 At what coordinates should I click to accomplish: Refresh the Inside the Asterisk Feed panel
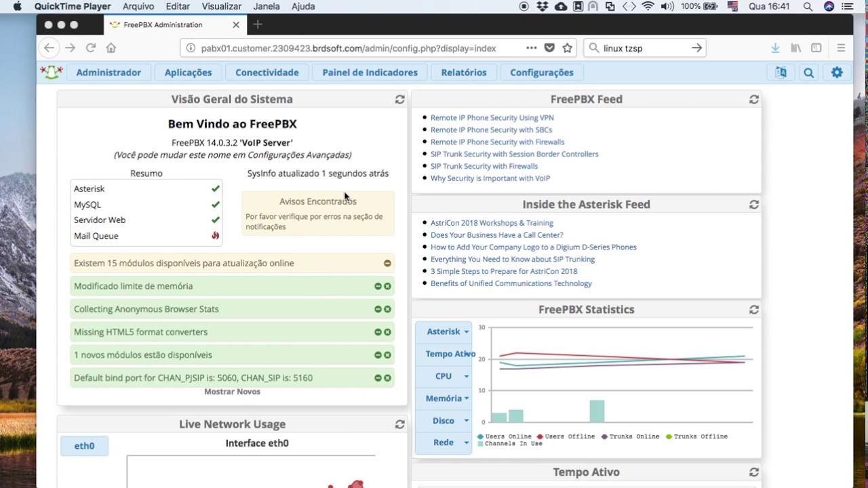coord(754,204)
